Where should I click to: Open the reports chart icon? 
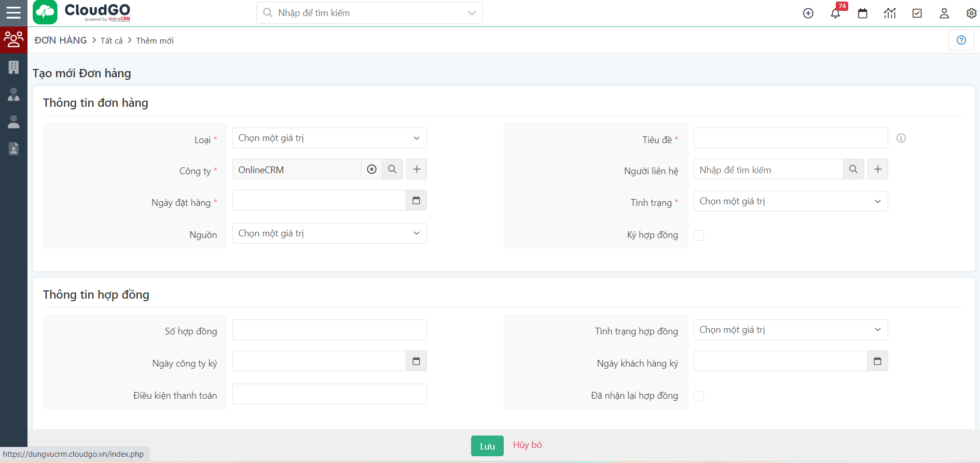coord(890,13)
